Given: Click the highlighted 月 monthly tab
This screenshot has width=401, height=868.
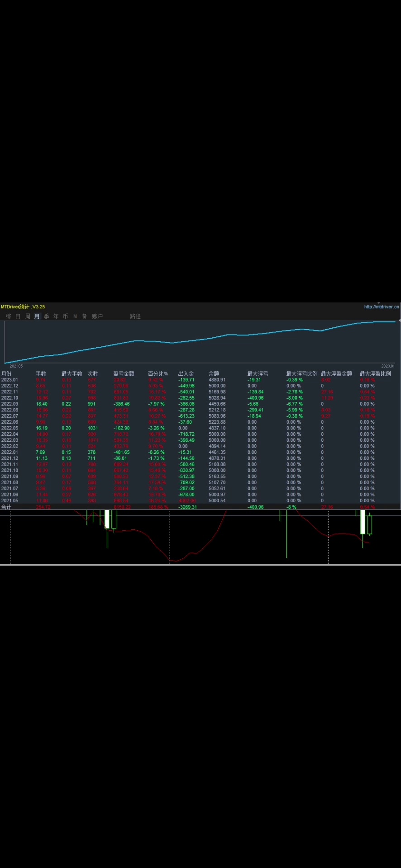Looking at the screenshot, I should [37, 316].
